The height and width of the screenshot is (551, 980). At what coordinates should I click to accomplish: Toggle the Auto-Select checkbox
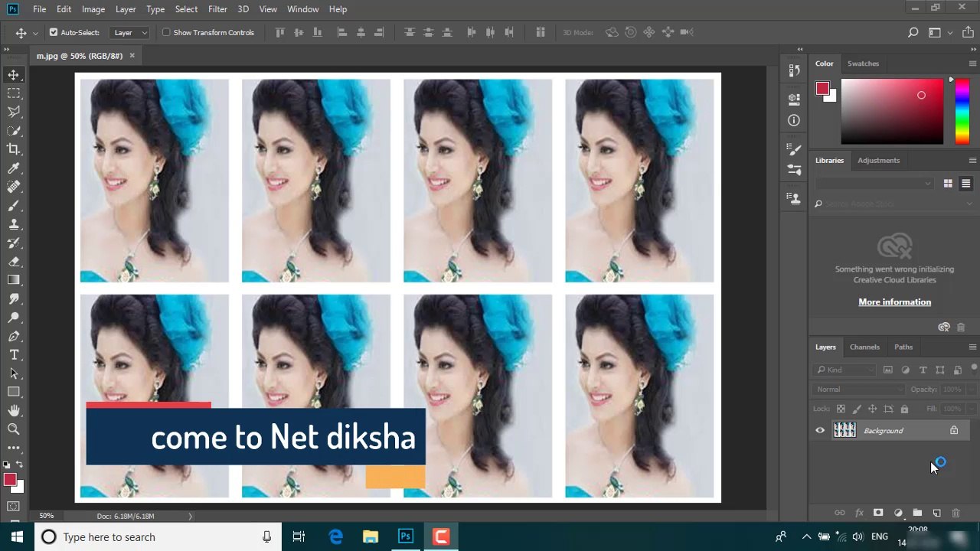click(x=54, y=32)
